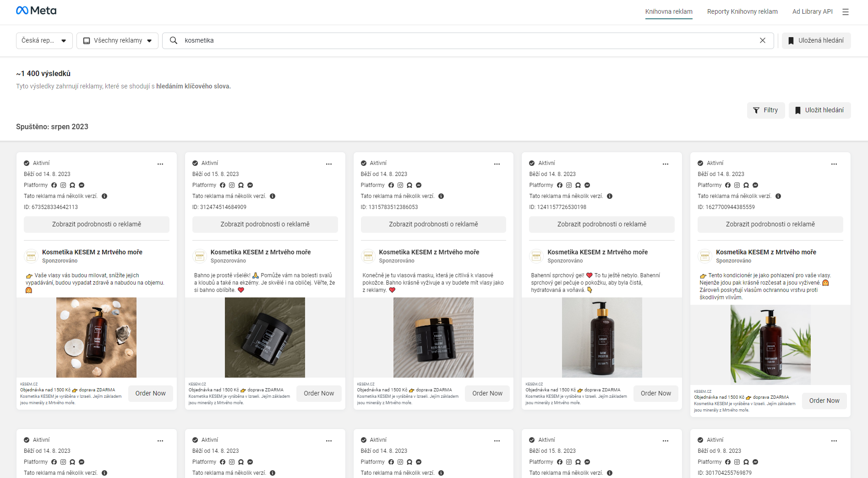Click the text 'ID: 301704255769879'
Screen dimensions: 868x478
pyautogui.click(x=725, y=473)
